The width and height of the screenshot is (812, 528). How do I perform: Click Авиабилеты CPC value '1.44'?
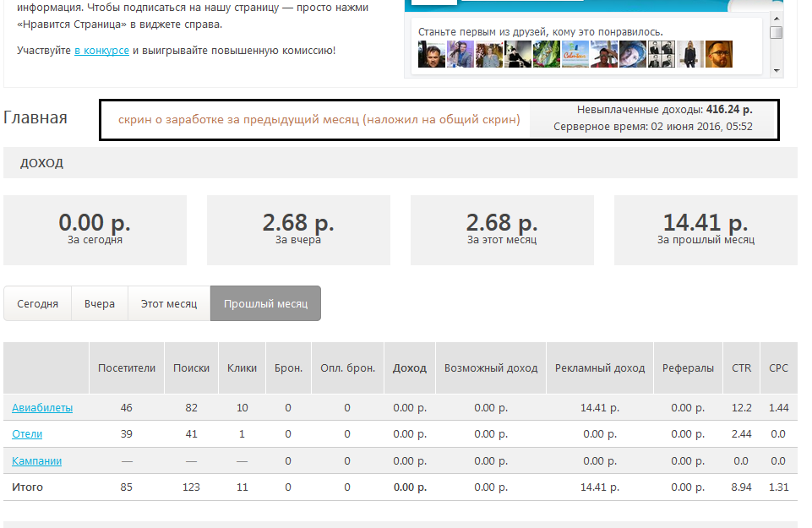(x=778, y=407)
